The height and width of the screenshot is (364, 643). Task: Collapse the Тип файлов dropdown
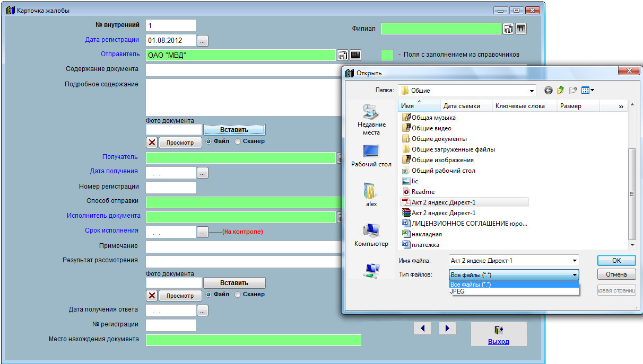pos(575,275)
